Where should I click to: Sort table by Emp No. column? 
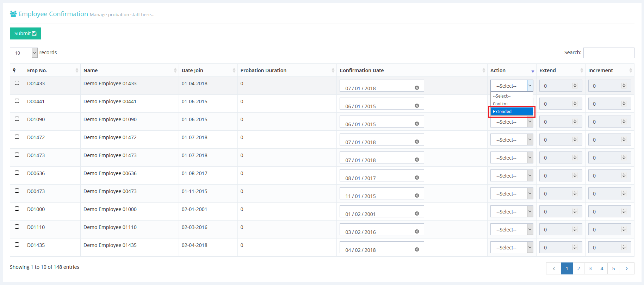[x=77, y=70]
